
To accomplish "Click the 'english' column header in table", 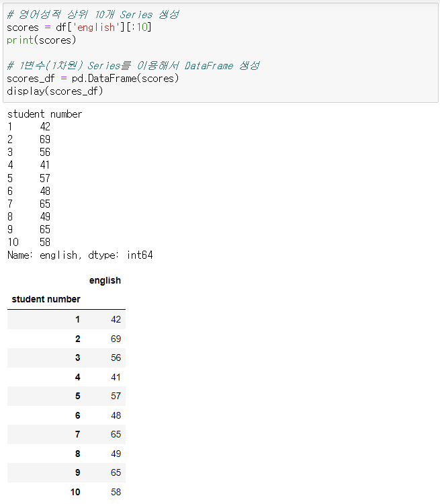I will (x=105, y=280).
